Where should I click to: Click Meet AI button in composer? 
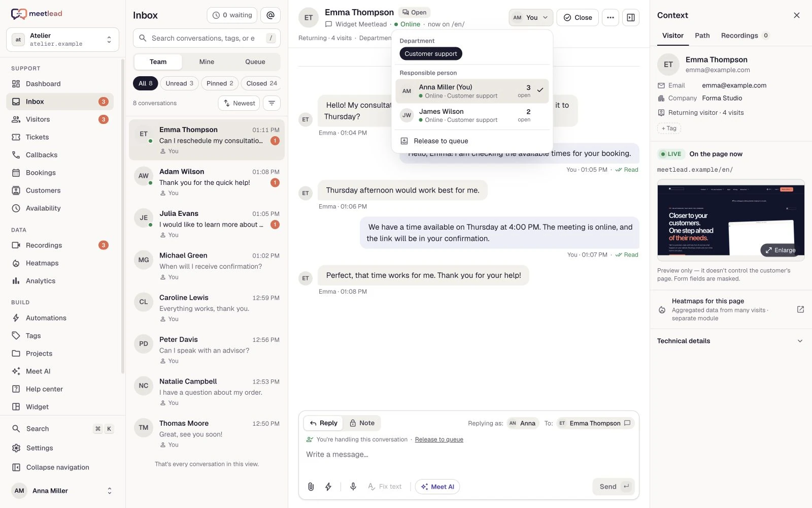[x=437, y=487]
